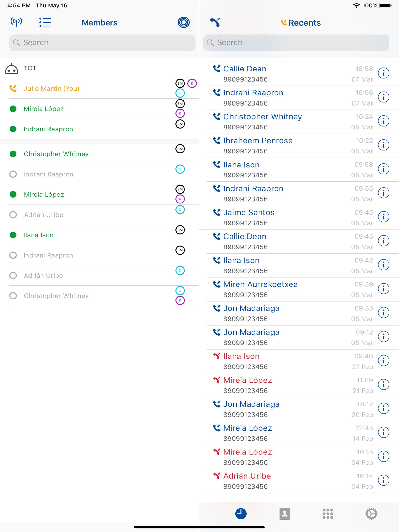Focus the Recents search field
399x532 pixels.
click(x=296, y=43)
